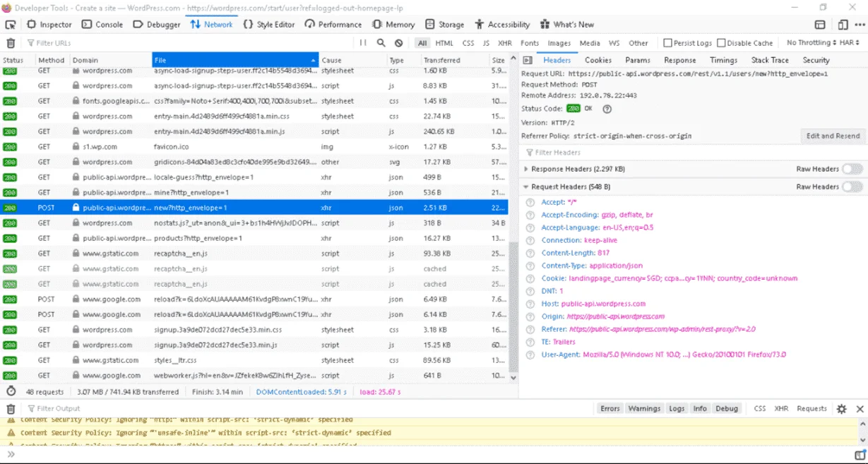Sort by the Domain column header

click(110, 60)
